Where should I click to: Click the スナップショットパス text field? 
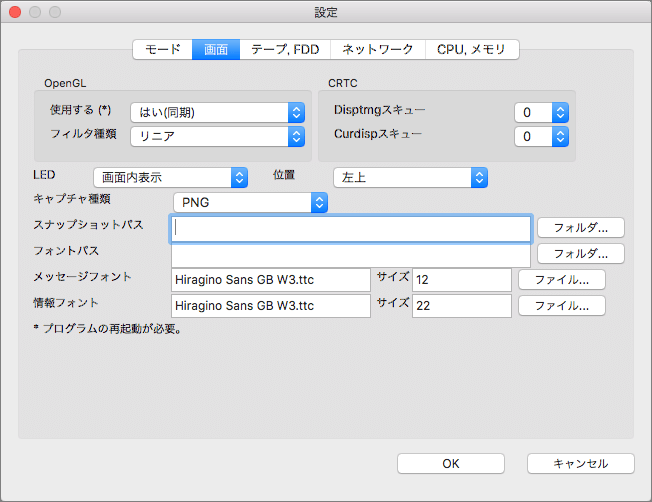(x=351, y=228)
